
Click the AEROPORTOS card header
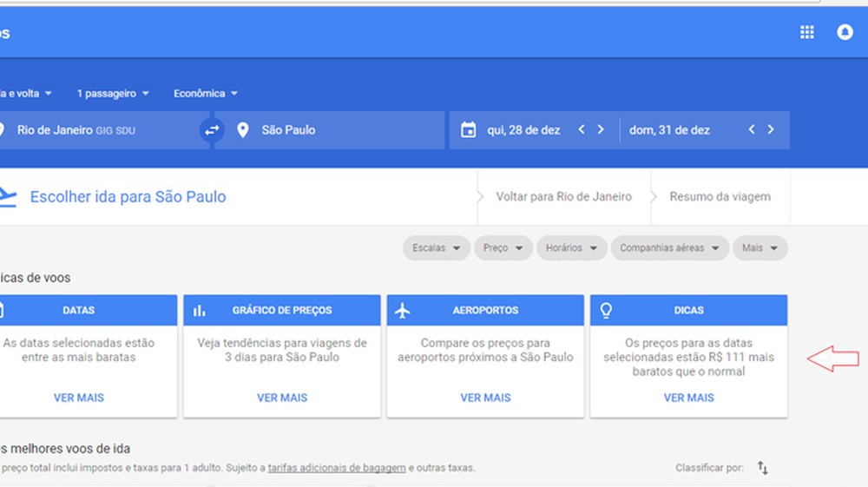pyautogui.click(x=485, y=311)
